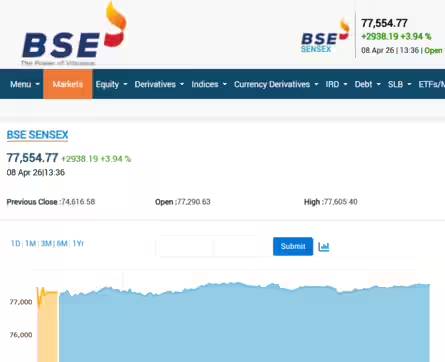Screen dimensions: 445x362
Task: Click header index value 77,554.77
Action: point(384,23)
